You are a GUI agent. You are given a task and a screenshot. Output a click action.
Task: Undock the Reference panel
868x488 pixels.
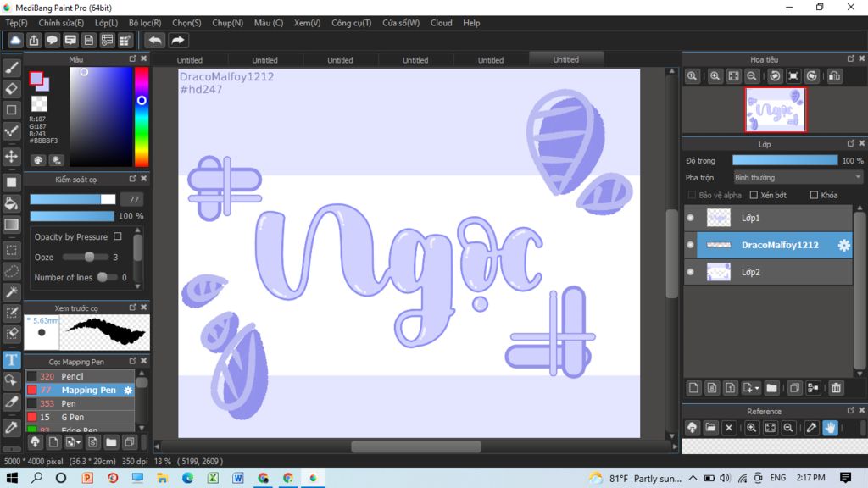coord(851,411)
